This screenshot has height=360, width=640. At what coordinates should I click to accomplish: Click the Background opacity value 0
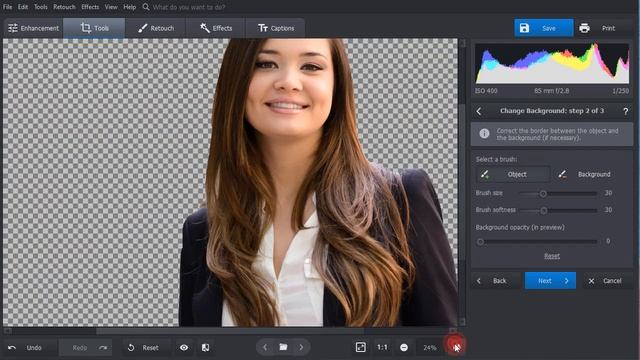608,241
